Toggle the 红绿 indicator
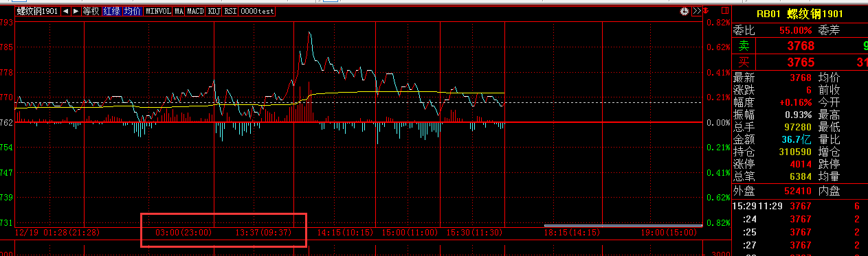 pos(111,12)
